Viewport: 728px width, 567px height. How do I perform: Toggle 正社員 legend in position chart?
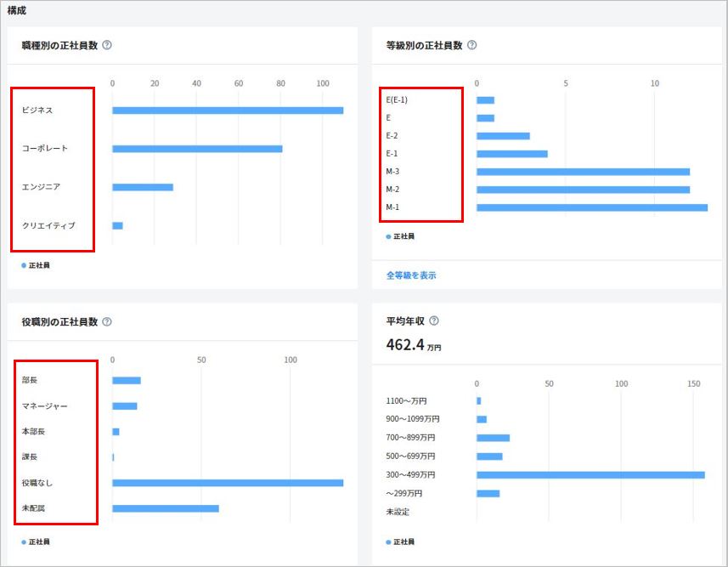pyautogui.click(x=36, y=541)
